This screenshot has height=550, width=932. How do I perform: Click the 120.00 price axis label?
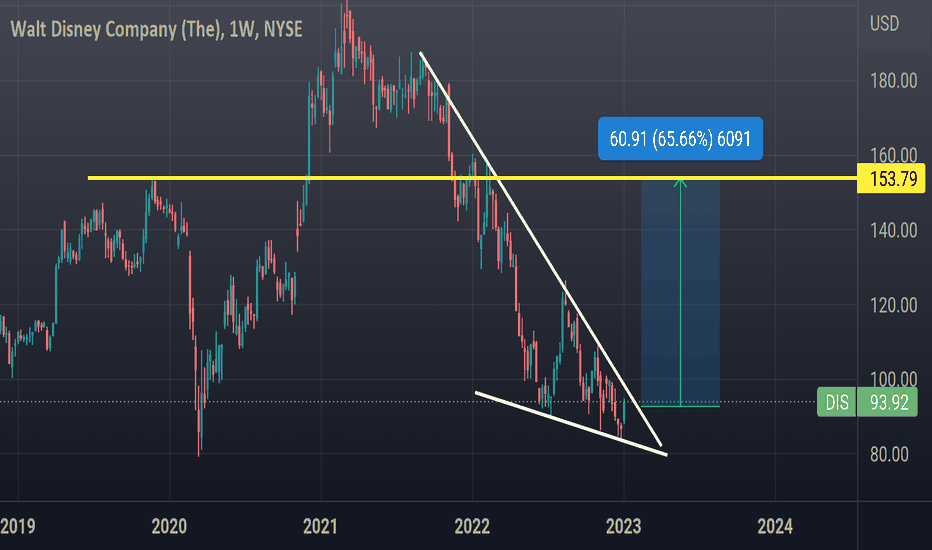(893, 305)
